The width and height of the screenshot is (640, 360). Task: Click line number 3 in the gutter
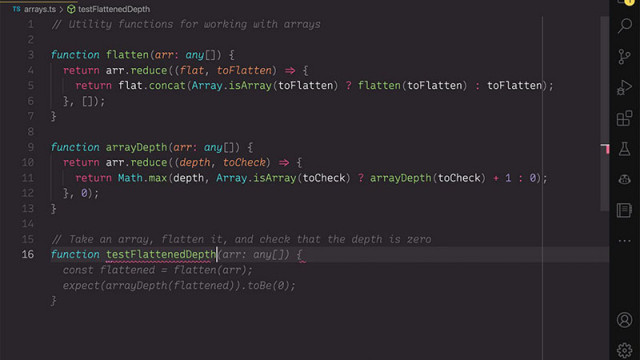[31, 55]
